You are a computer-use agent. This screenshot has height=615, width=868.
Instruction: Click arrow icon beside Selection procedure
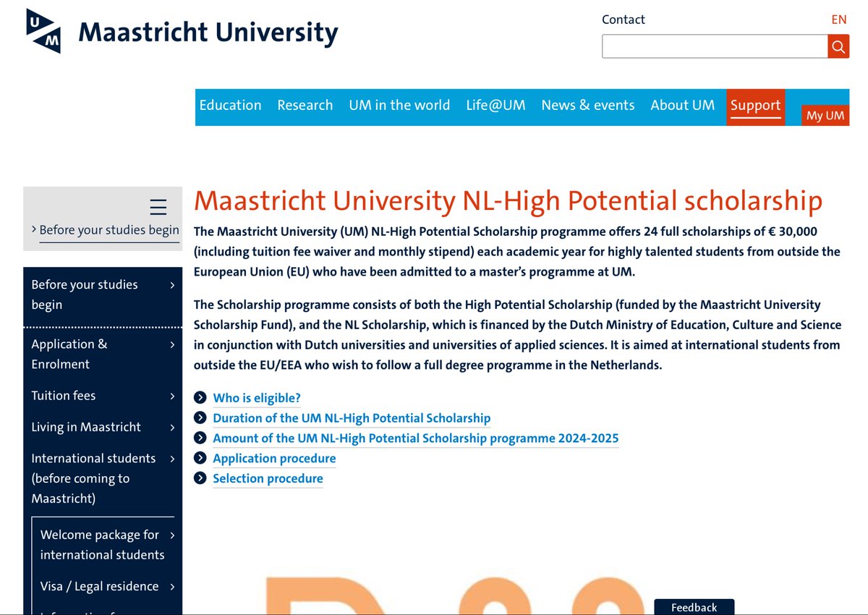200,478
